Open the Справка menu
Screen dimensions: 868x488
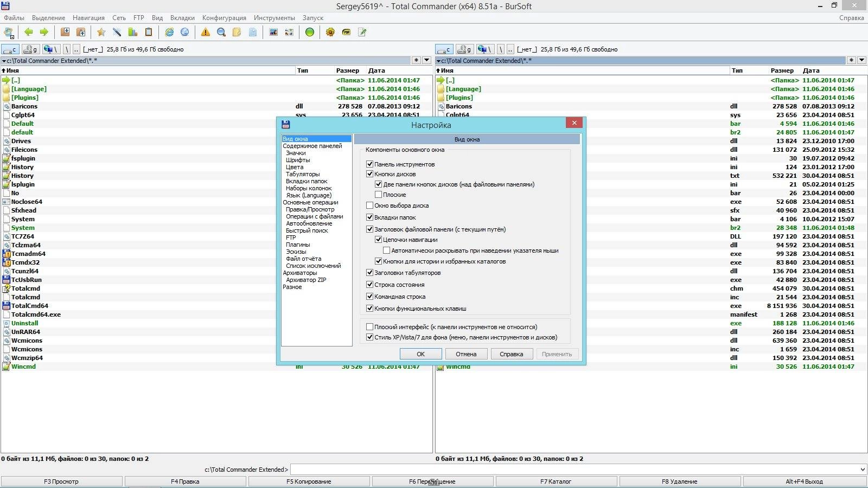click(x=851, y=18)
